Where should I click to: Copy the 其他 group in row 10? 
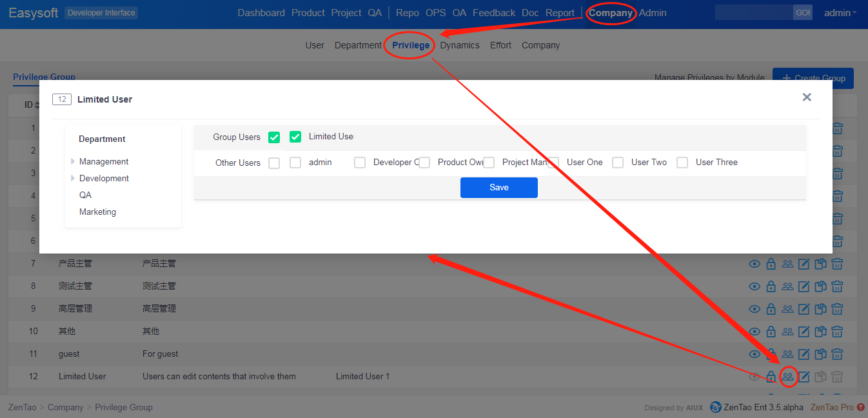click(x=820, y=332)
